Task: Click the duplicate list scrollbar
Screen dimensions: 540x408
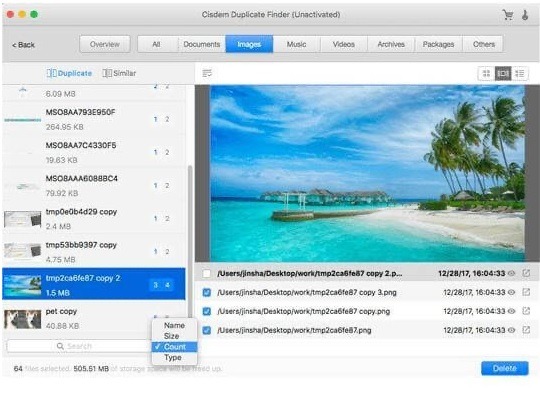Action: click(190, 241)
